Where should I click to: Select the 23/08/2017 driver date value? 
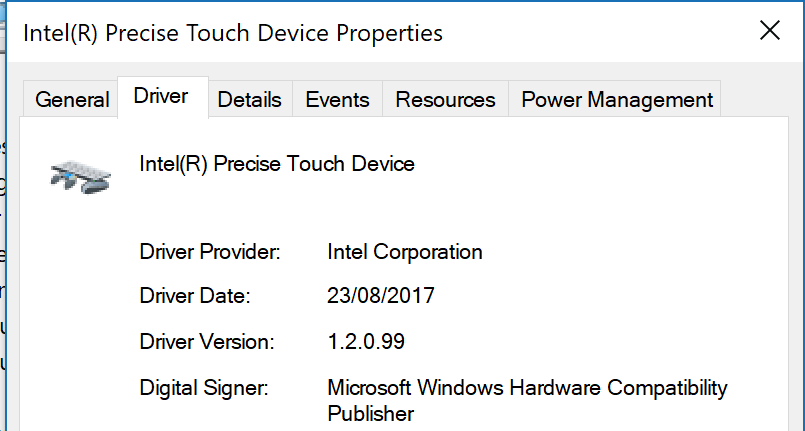(x=381, y=296)
